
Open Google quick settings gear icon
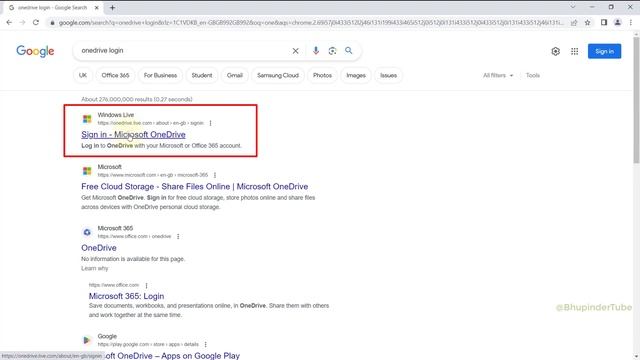pos(555,51)
